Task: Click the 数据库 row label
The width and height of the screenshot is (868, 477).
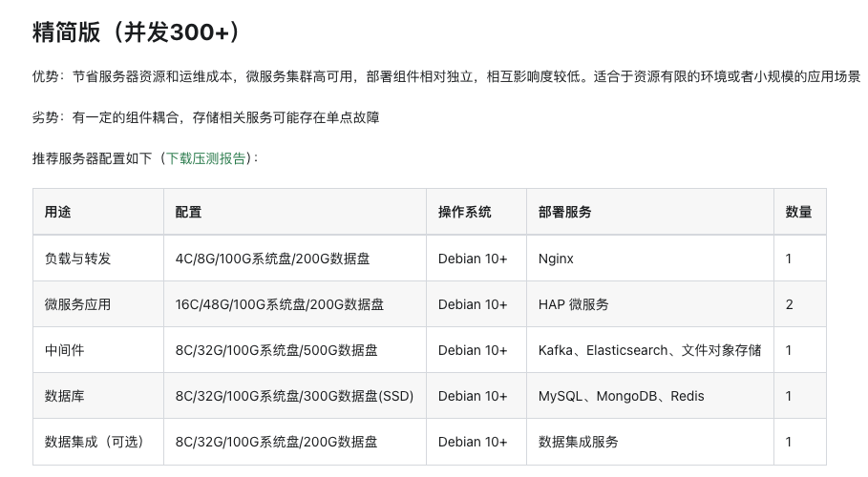Action: click(x=65, y=396)
